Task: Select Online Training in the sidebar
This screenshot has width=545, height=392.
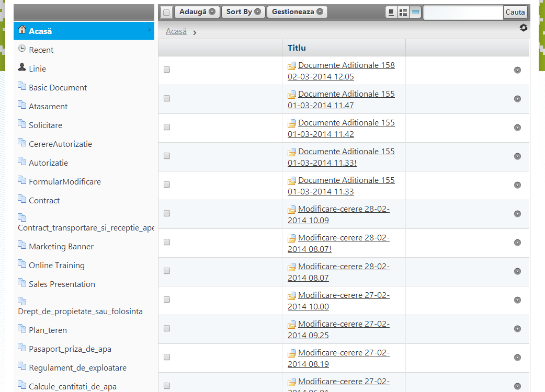Action: [x=56, y=266]
